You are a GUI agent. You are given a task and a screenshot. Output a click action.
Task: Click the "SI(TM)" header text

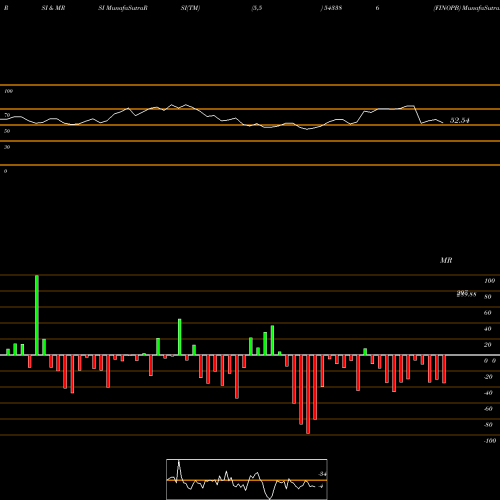click(x=190, y=8)
